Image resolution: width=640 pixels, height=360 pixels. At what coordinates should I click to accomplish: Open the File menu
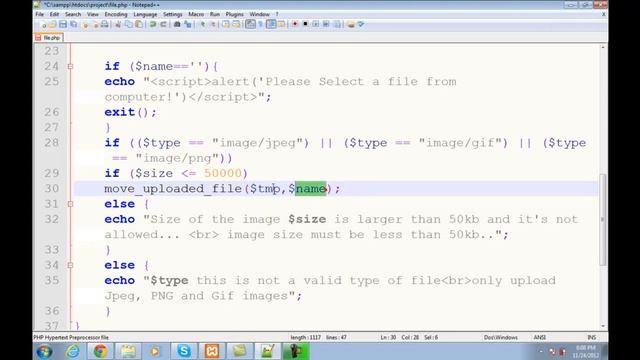click(40, 14)
